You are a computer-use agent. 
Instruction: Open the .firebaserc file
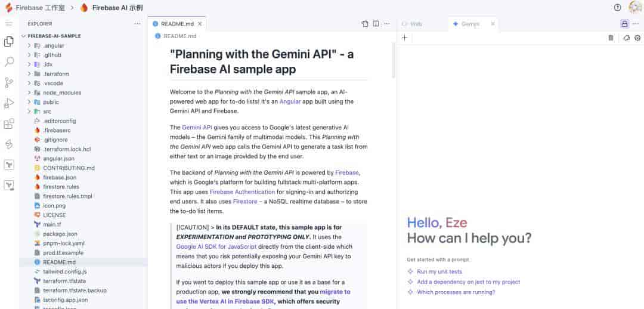pyautogui.click(x=83, y=130)
